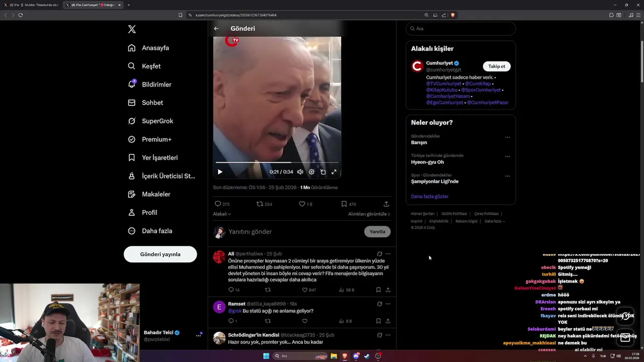Show hidden tray icons

(585, 356)
